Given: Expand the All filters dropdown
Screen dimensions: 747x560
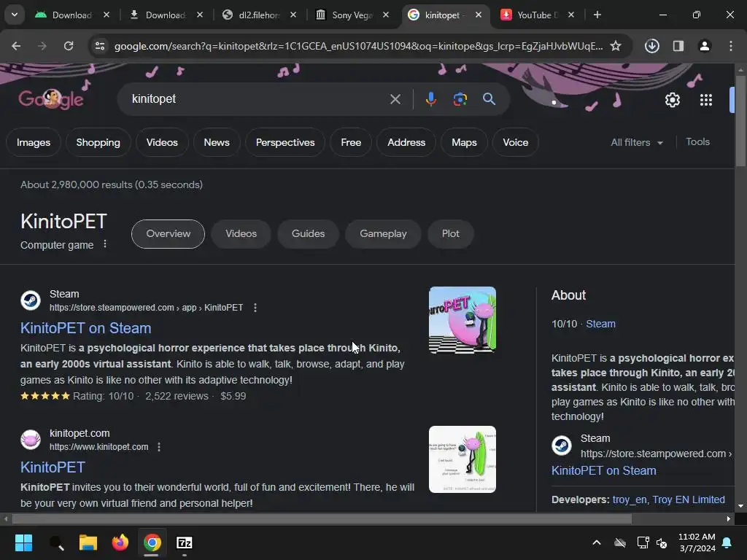Looking at the screenshot, I should (x=636, y=142).
